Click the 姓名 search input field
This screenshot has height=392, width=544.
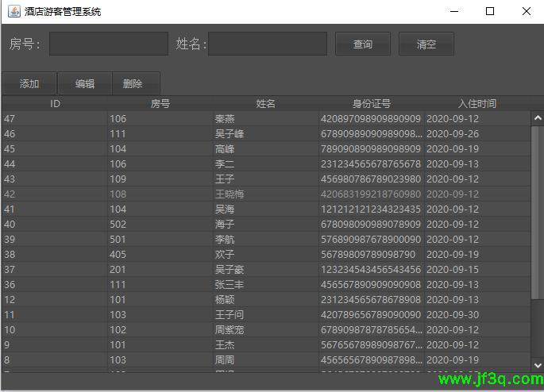coord(268,44)
